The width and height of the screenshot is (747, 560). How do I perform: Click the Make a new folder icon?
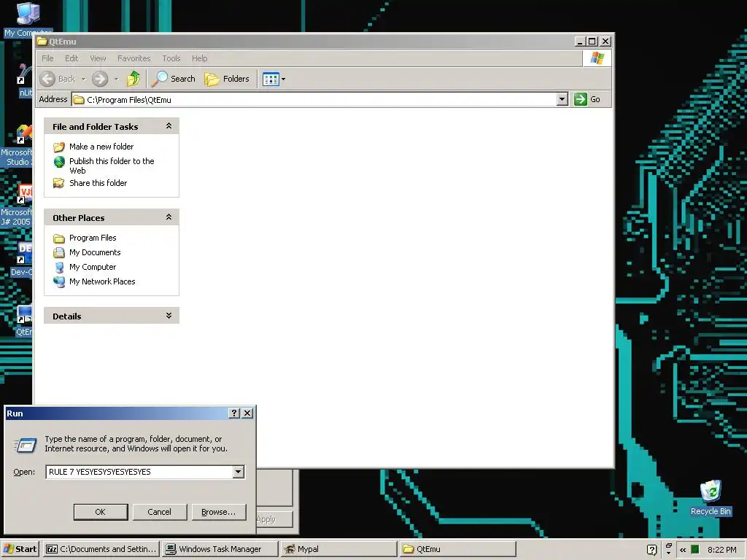(59, 147)
